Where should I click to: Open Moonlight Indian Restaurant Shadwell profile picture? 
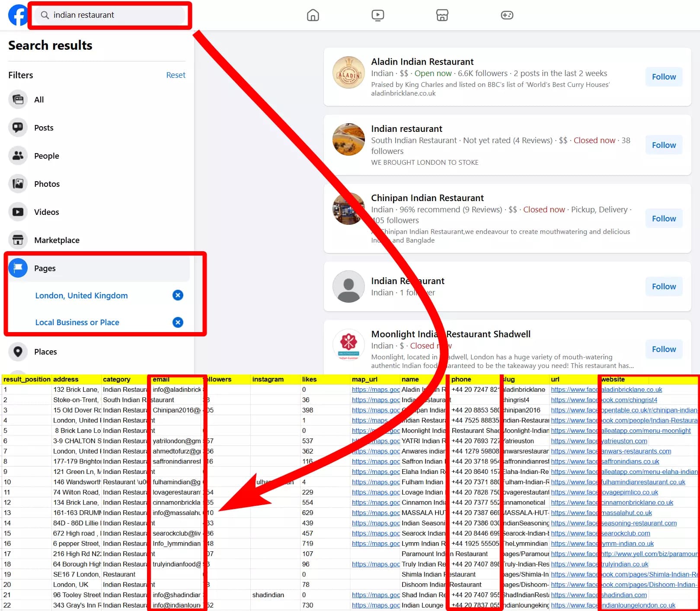(x=348, y=345)
